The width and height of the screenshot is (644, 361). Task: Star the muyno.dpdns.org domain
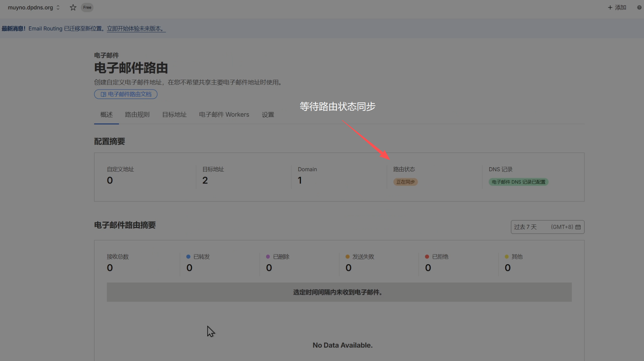(73, 8)
